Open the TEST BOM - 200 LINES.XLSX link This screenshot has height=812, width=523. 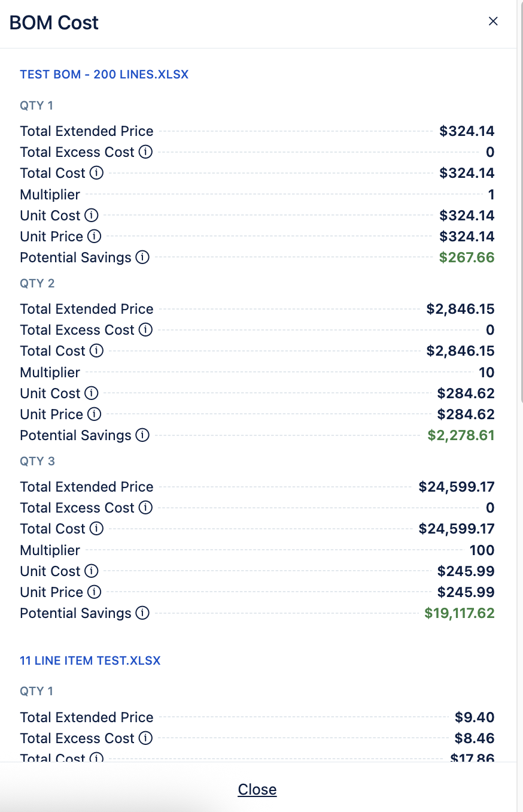104,75
